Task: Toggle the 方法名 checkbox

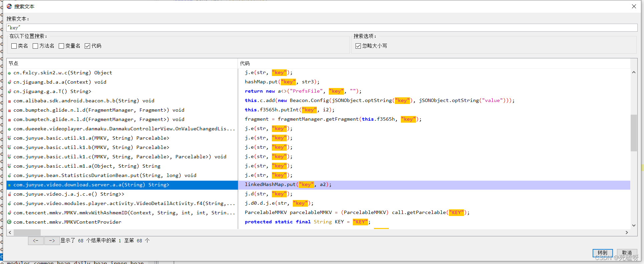Action: point(35,46)
